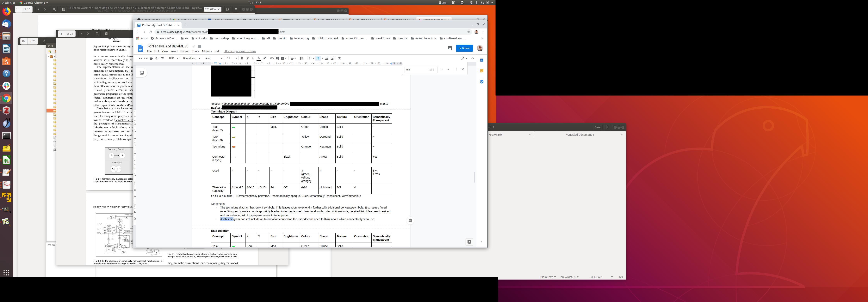Open comment history from the header icon
Image resolution: width=868 pixels, height=302 pixels.
pyautogui.click(x=449, y=48)
